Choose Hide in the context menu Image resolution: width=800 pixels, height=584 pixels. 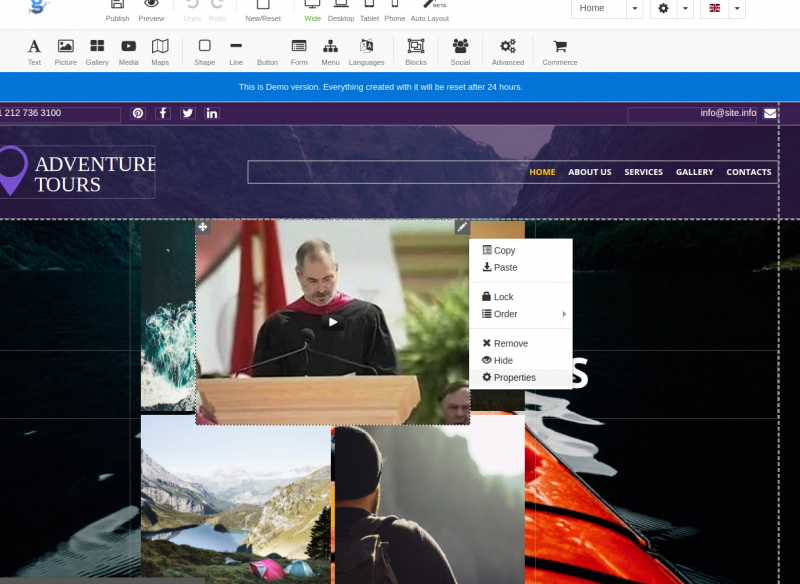click(x=520, y=360)
